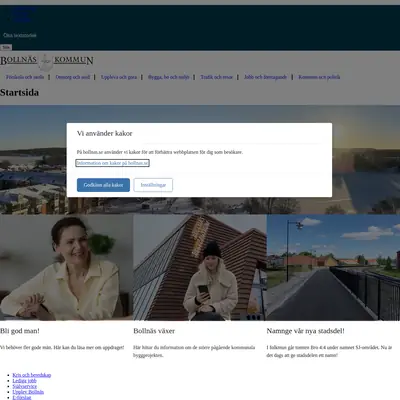Open the Bollnäs växer building photo
The image size is (400, 400).
[x=200, y=267]
